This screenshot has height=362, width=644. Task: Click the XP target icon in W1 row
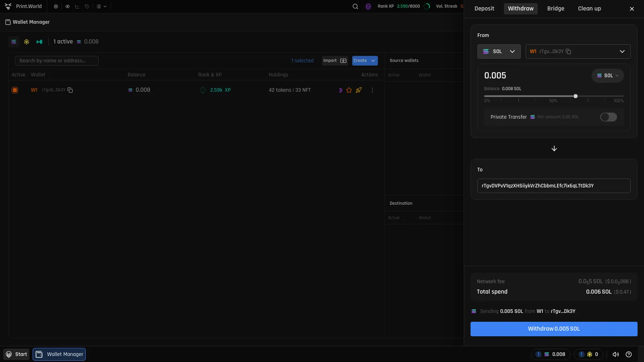(x=203, y=90)
